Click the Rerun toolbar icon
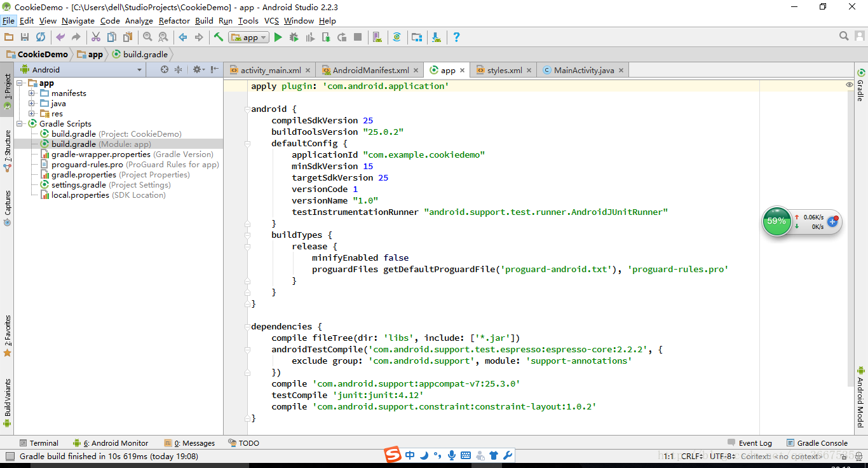 342,38
